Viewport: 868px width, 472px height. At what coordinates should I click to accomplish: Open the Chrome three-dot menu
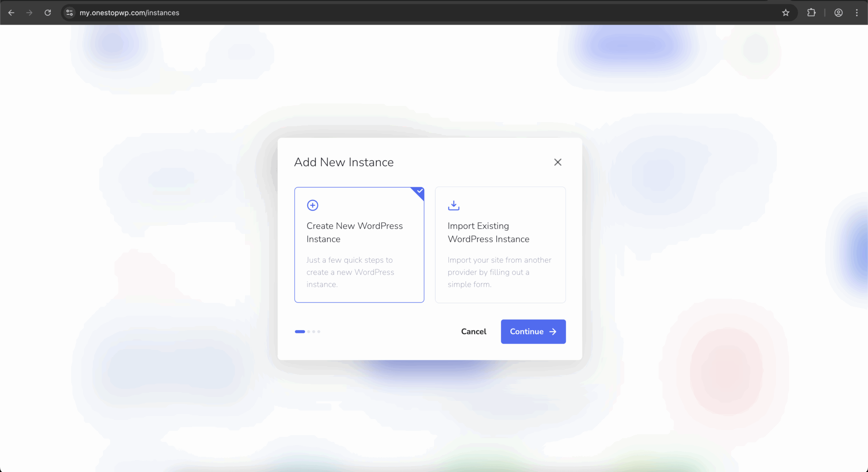(x=857, y=12)
